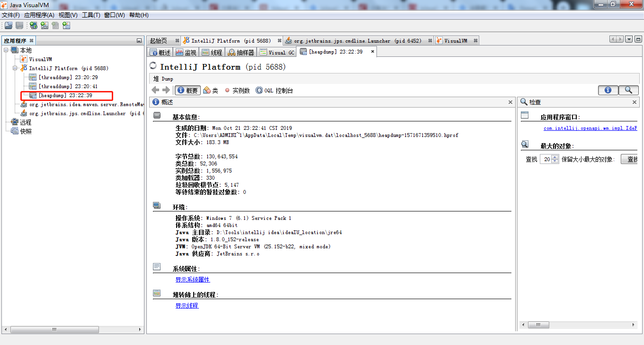Click the forward navigation arrow
The height and width of the screenshot is (345, 644).
[x=166, y=90]
